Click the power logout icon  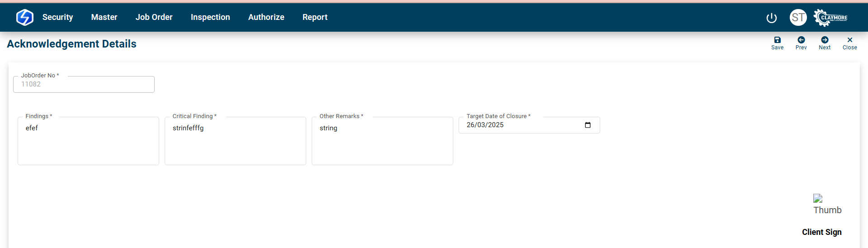tap(771, 18)
